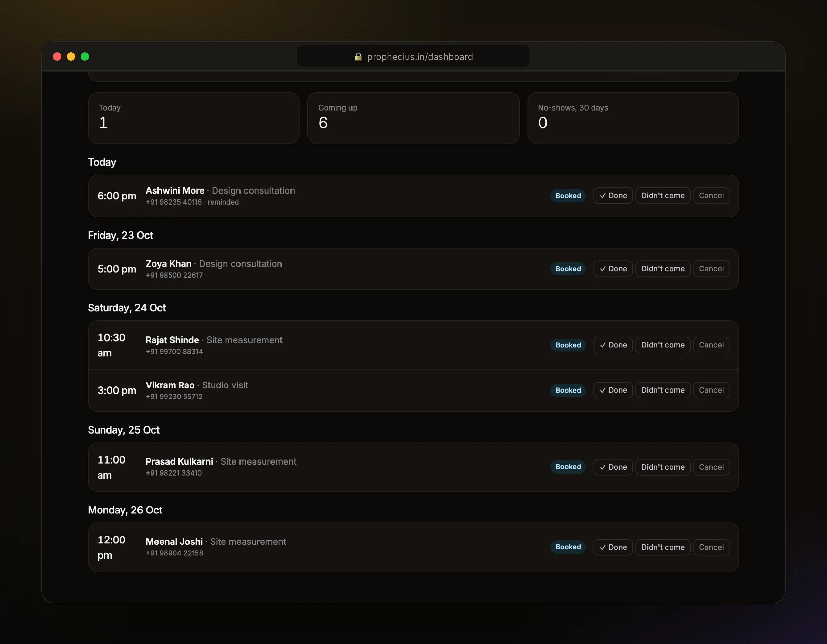Click the Booked badge for Ashwini More

[568, 196]
